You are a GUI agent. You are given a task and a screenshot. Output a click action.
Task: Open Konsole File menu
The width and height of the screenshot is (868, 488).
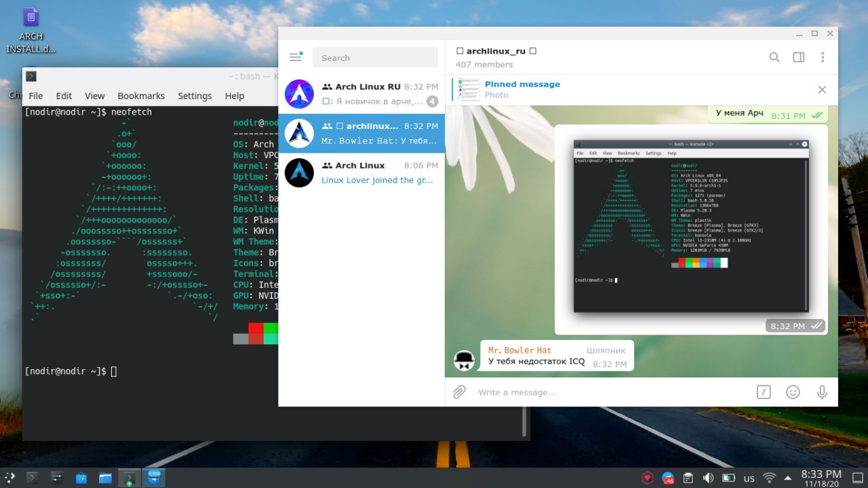pos(35,96)
